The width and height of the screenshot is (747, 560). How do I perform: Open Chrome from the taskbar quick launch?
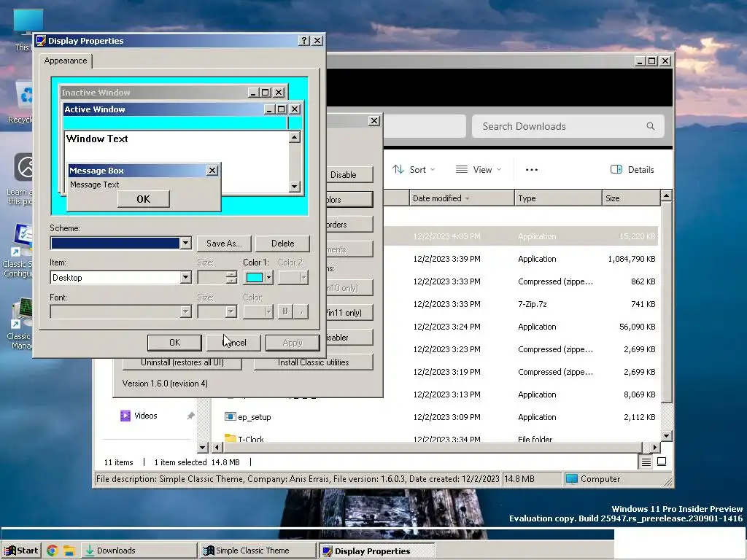(53, 551)
